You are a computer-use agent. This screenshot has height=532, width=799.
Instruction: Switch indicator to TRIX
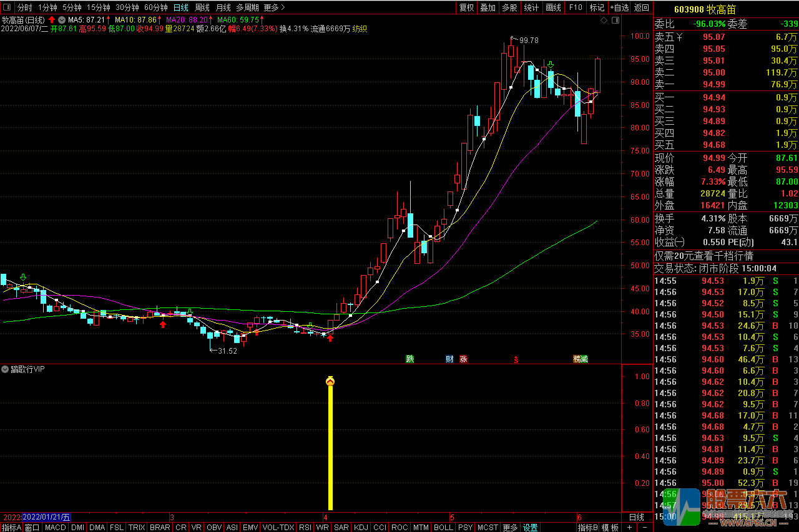pos(137,528)
